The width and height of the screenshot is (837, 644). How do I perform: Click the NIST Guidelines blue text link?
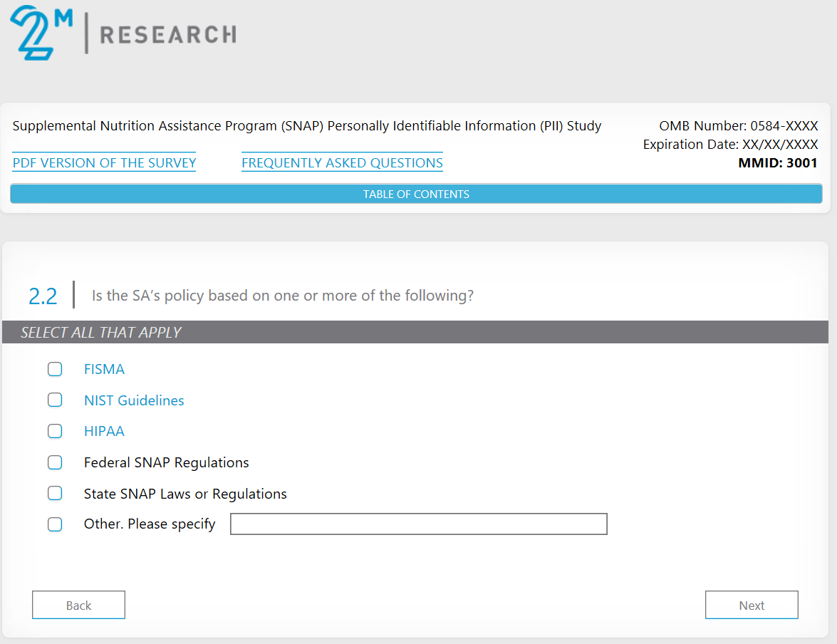134,400
